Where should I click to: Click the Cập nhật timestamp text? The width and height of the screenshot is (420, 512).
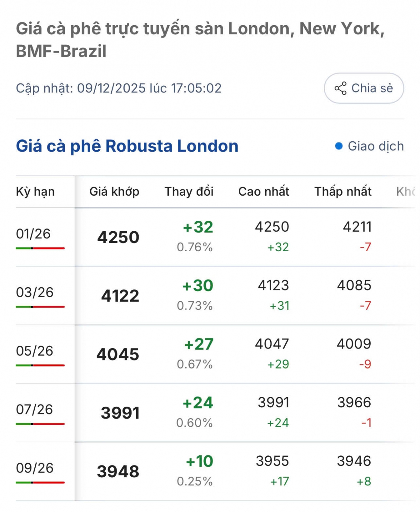tap(119, 88)
